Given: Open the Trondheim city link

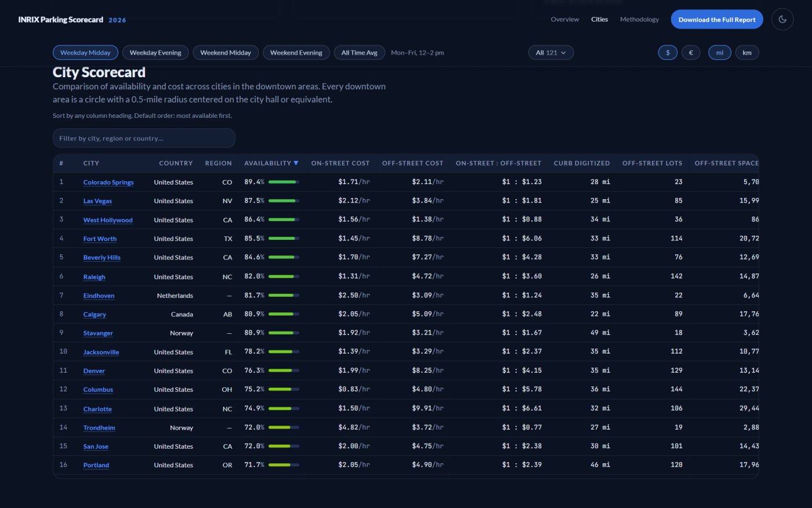Looking at the screenshot, I should coord(99,428).
